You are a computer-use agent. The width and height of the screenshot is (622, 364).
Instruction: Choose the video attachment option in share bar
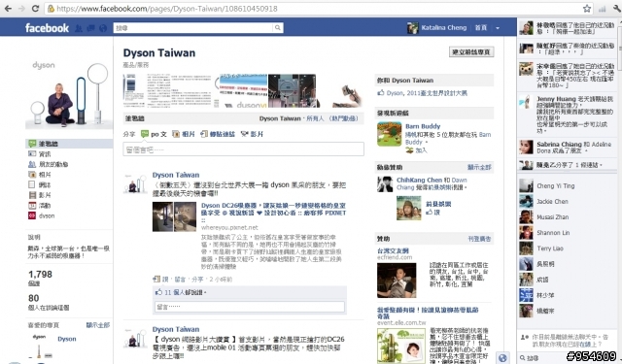[x=253, y=134]
